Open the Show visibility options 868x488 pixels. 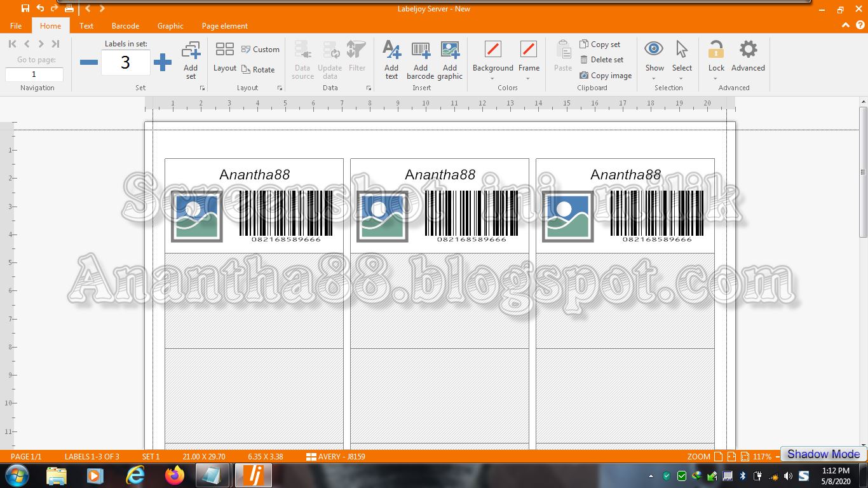tap(654, 61)
